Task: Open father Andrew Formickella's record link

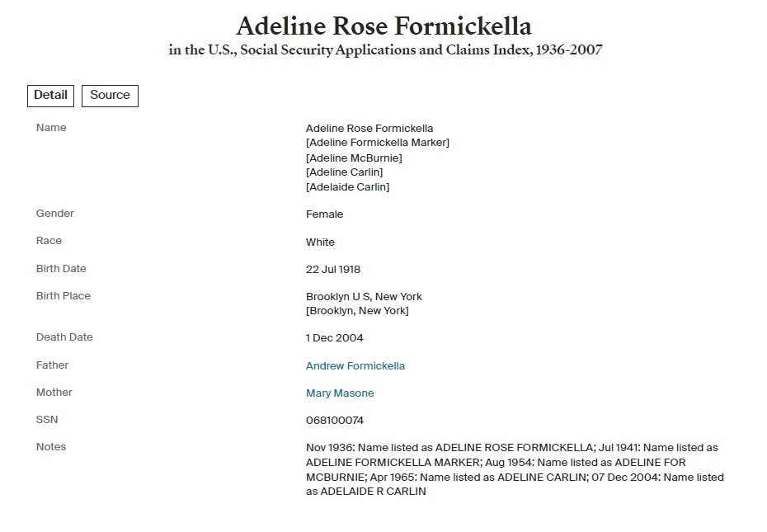Action: point(355,366)
